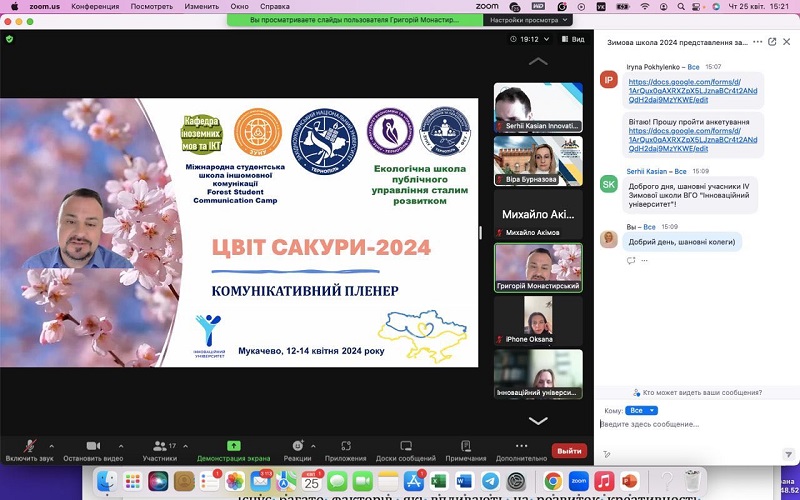
Task: Open Приложения apps icon
Action: point(346,446)
